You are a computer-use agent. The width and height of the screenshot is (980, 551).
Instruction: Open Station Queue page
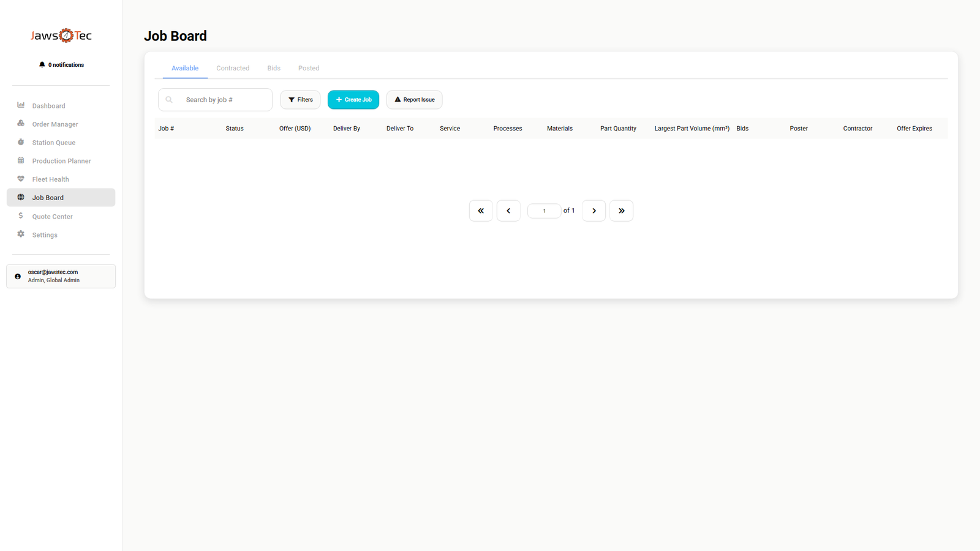[61, 142]
